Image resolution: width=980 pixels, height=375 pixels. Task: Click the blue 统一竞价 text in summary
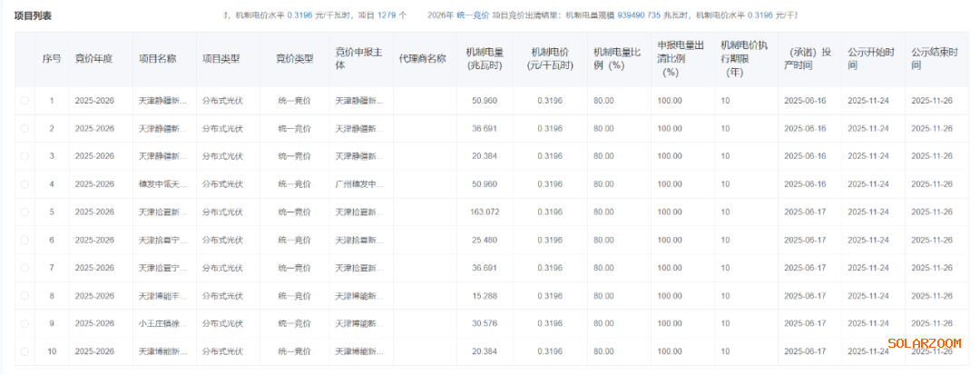tap(472, 15)
